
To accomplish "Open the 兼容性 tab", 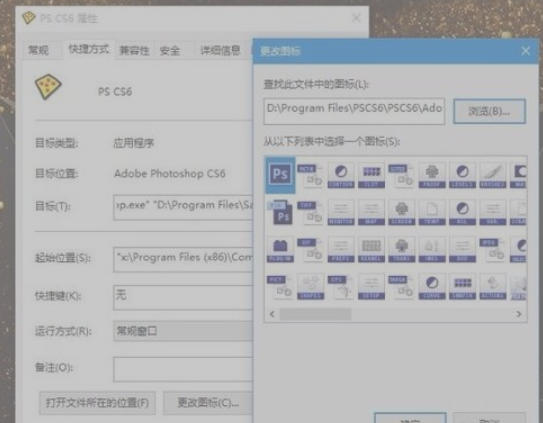I will 135,51.
